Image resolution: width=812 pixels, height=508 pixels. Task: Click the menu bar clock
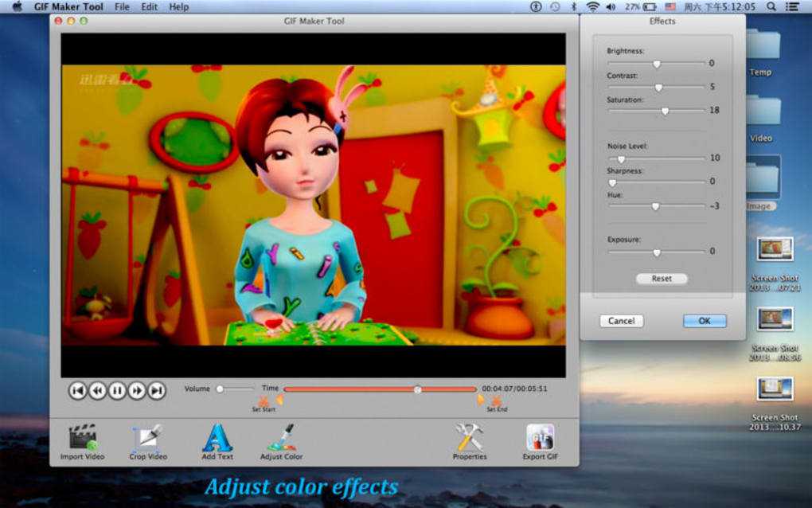click(x=720, y=6)
